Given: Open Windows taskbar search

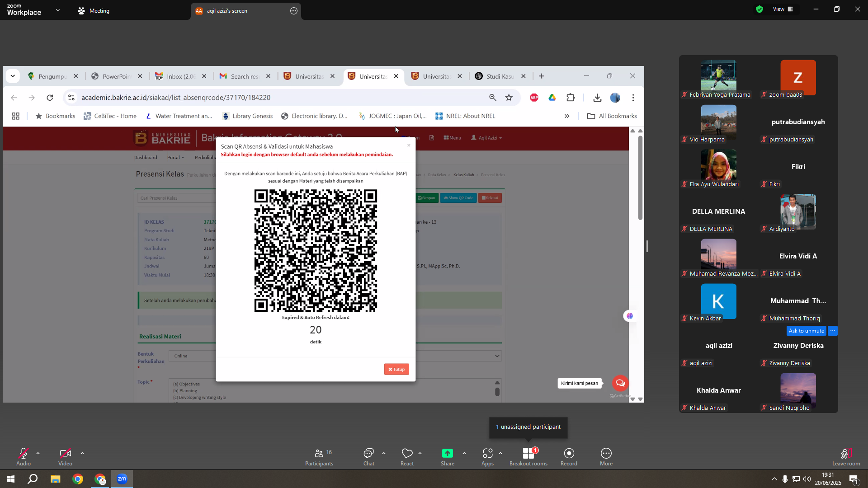Looking at the screenshot, I should (33, 479).
